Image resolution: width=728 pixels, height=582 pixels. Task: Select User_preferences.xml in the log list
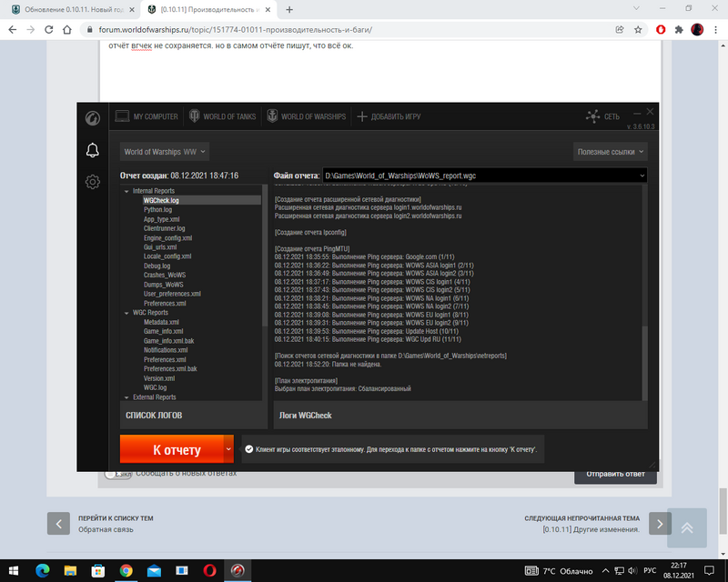pyautogui.click(x=172, y=294)
